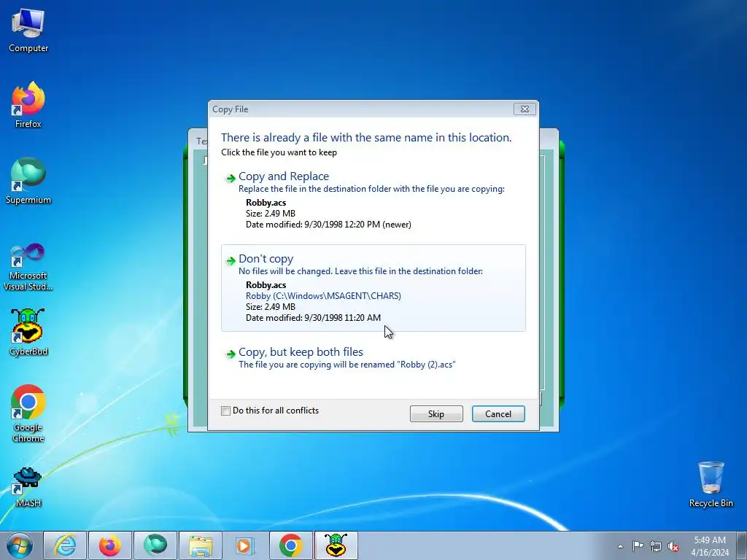
Task: Open the Windows Start menu orb
Action: pos(20,545)
